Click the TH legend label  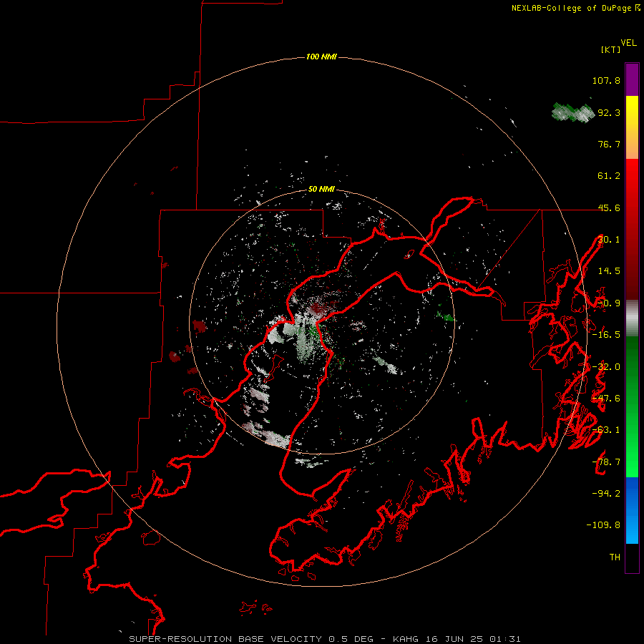(615, 557)
